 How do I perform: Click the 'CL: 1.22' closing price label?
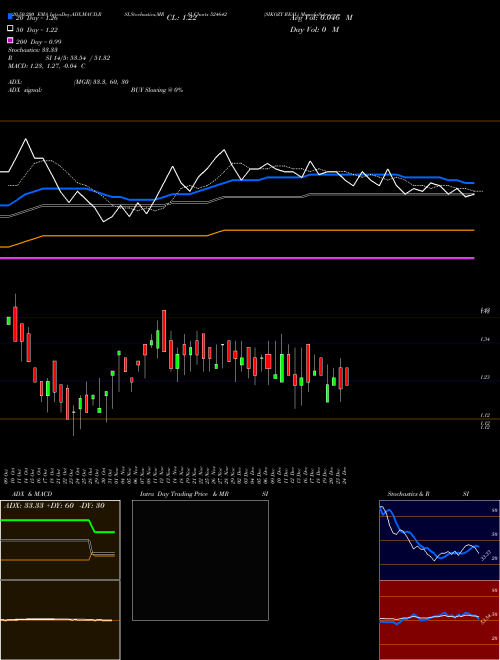click(x=182, y=18)
